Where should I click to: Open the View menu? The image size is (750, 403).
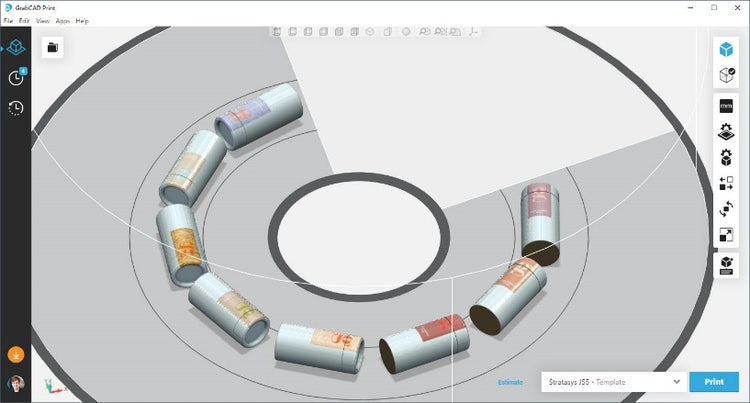[x=43, y=21]
